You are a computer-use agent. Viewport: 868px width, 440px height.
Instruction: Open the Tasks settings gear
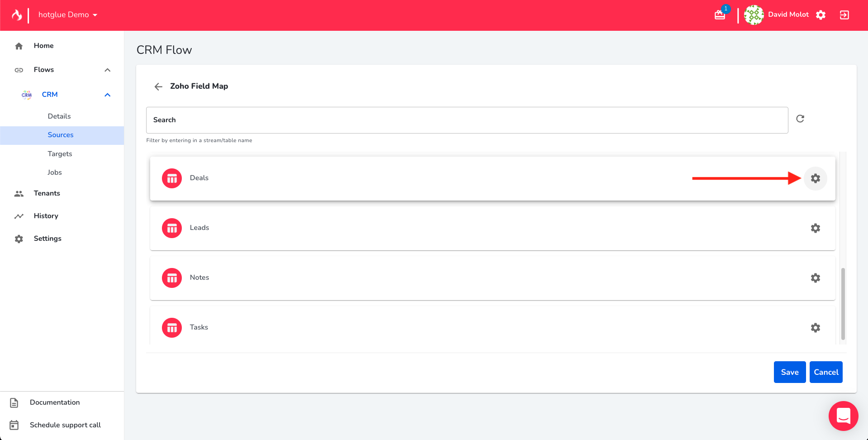pos(816,328)
